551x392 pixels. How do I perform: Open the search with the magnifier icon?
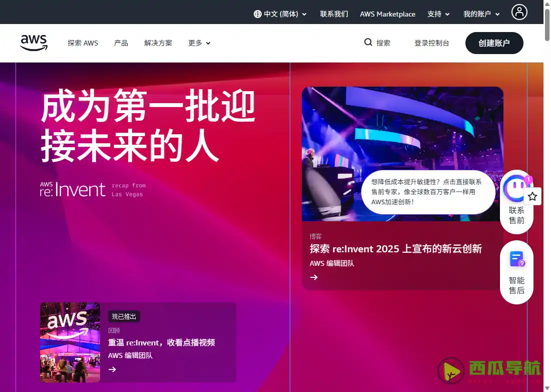[368, 43]
